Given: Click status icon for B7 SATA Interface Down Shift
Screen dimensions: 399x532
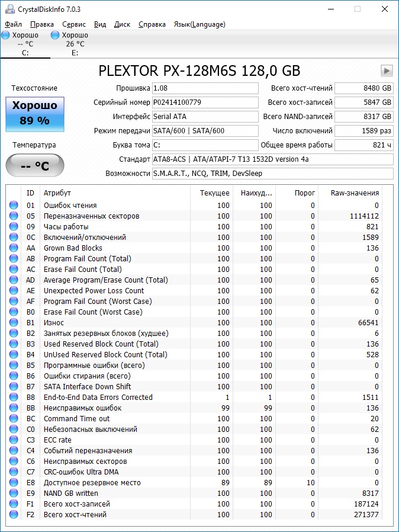Looking at the screenshot, I should pyautogui.click(x=14, y=386).
